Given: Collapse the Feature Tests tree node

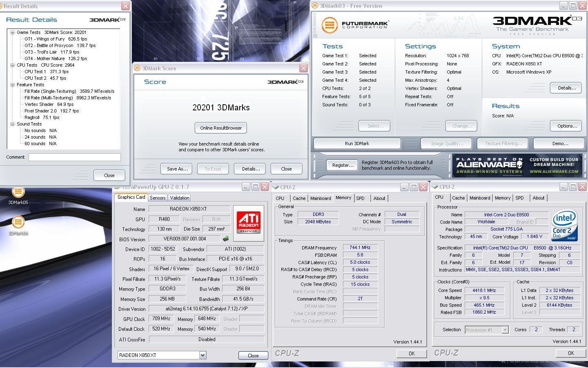Looking at the screenshot, I should tap(13, 85).
